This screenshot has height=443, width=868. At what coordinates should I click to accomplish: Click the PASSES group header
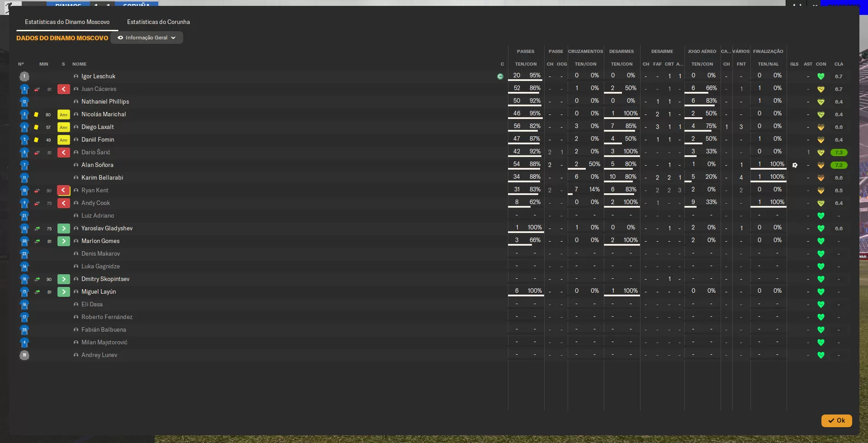[x=526, y=52]
